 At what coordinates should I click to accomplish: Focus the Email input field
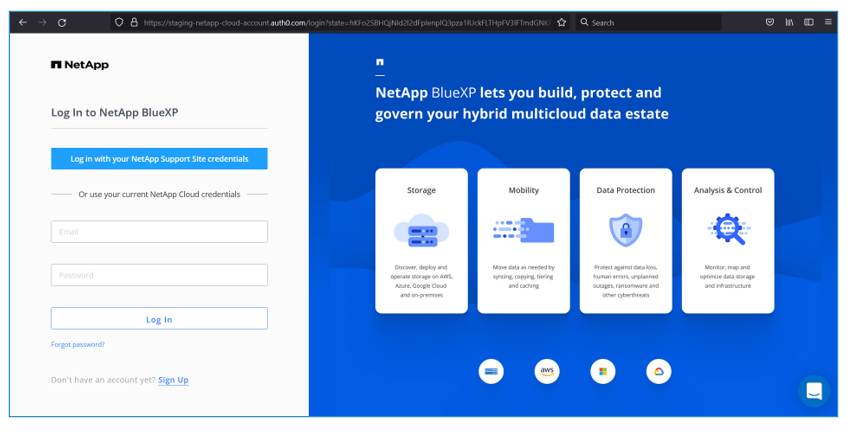coord(159,232)
